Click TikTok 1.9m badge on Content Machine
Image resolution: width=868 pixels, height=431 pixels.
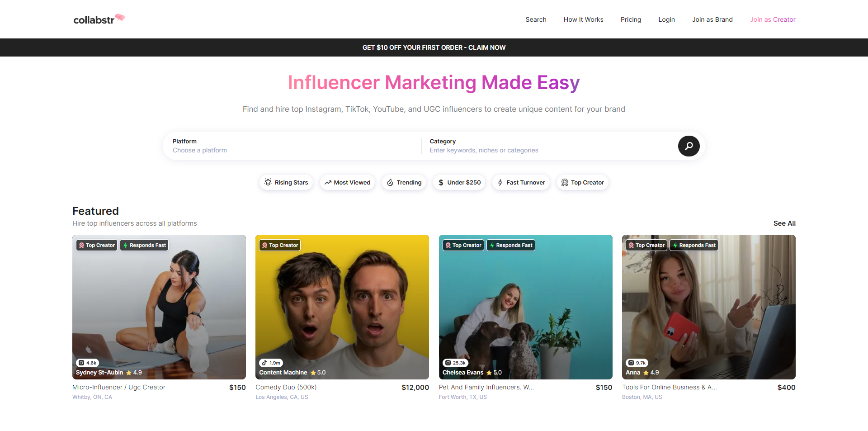271,363
